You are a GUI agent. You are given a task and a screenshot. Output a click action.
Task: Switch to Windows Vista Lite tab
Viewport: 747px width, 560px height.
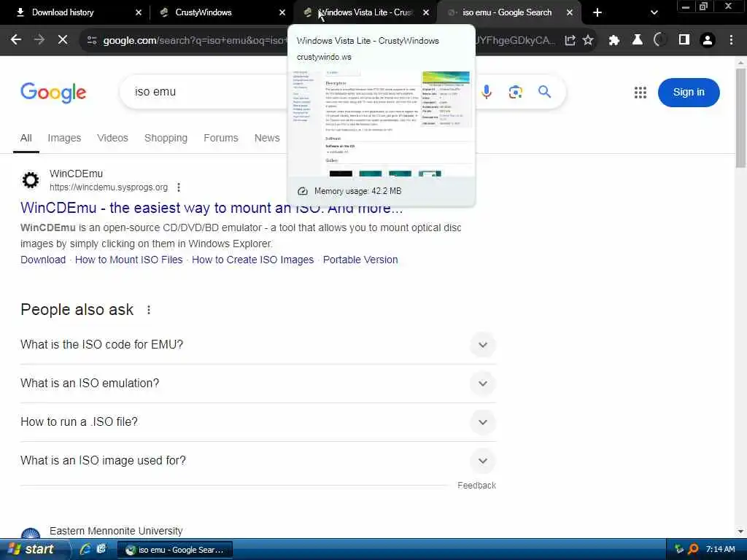[365, 12]
